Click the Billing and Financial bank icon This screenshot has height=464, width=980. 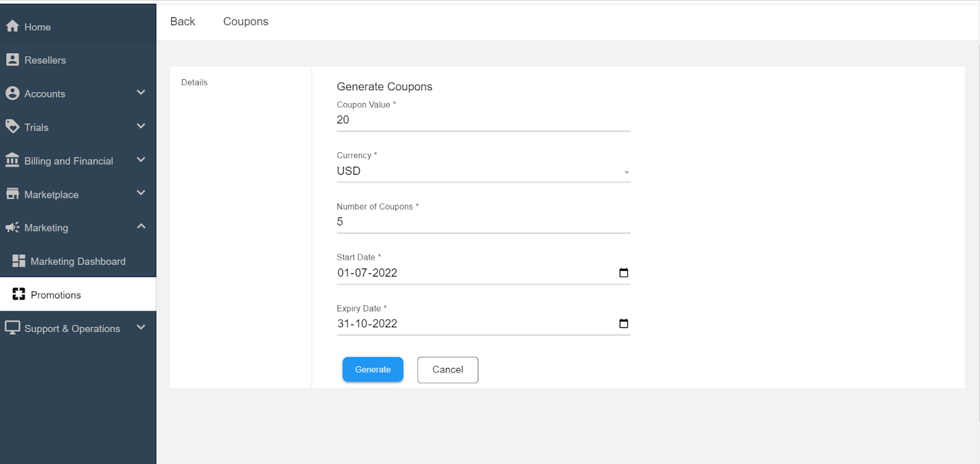pyautogui.click(x=12, y=160)
